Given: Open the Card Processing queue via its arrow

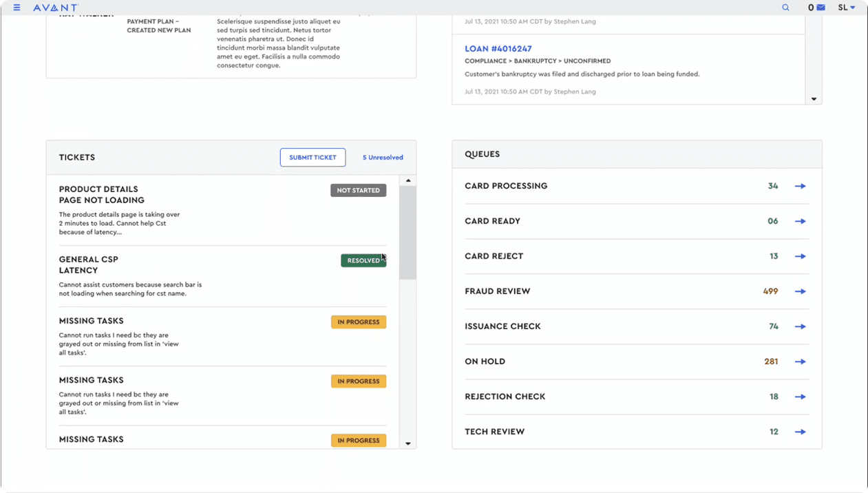Looking at the screenshot, I should click(x=800, y=186).
